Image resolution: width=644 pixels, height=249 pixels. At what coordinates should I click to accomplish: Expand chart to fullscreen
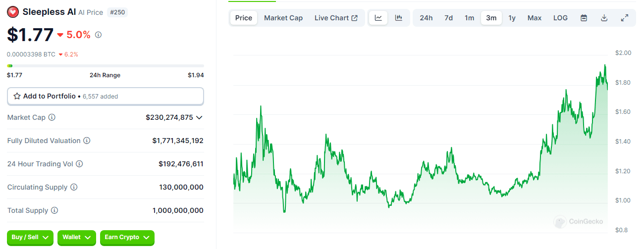[x=624, y=18]
